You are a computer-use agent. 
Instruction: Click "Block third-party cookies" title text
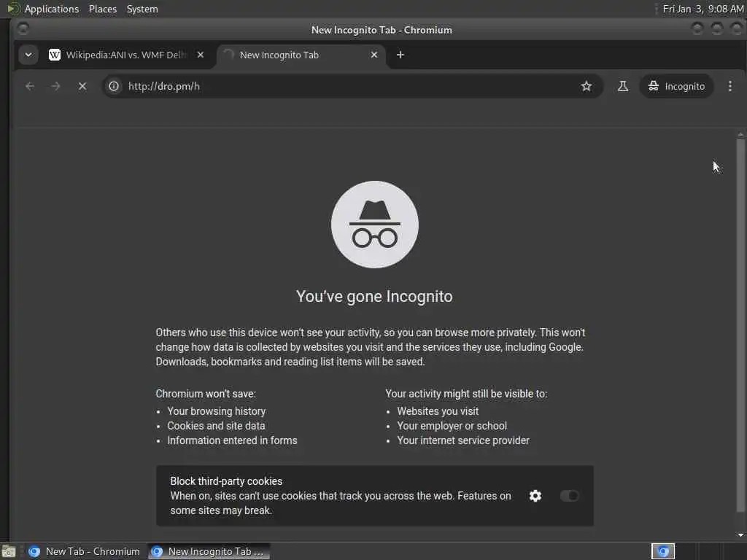pos(226,481)
